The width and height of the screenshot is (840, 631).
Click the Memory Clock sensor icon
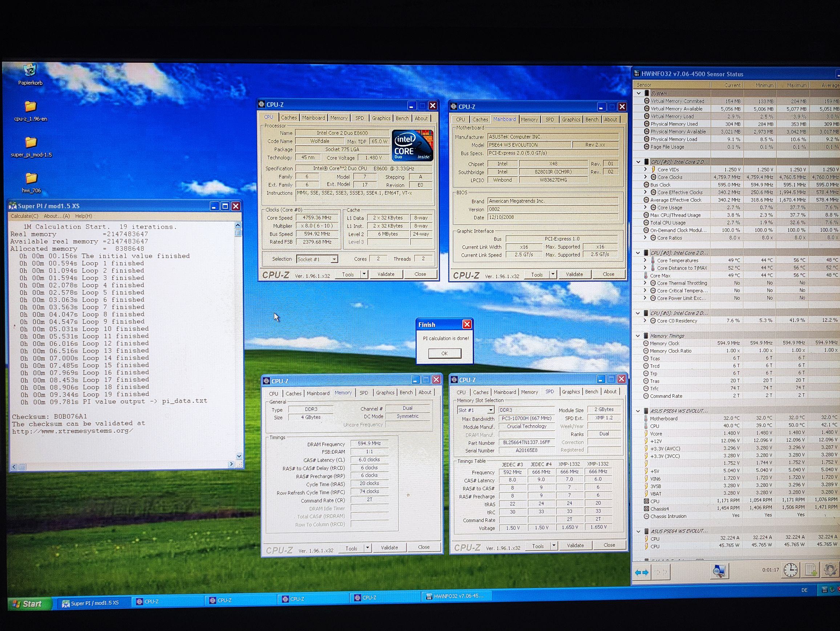pos(646,343)
